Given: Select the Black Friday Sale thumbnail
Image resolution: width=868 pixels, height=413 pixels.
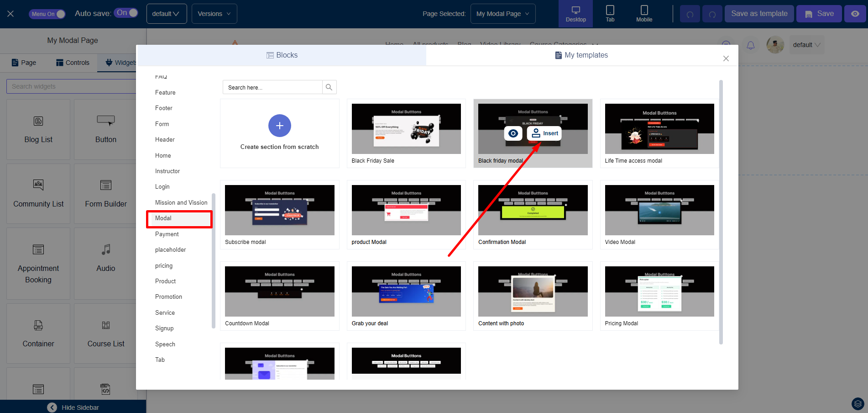Looking at the screenshot, I should click(406, 129).
